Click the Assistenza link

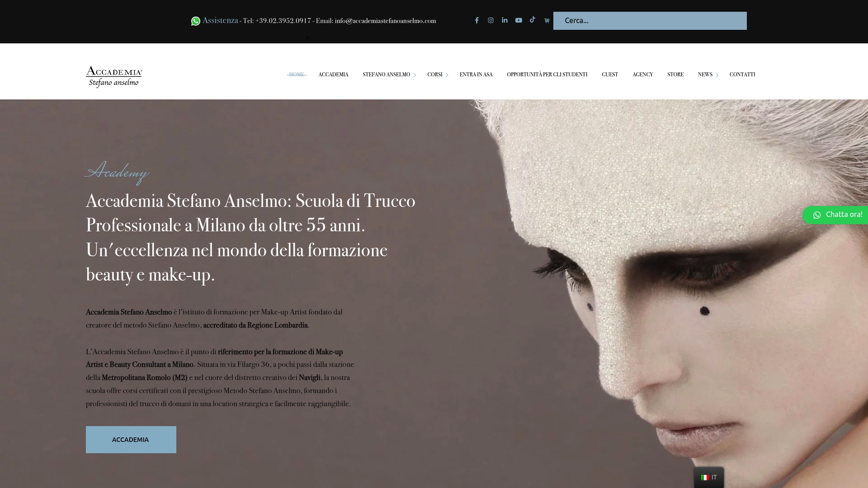[x=220, y=20]
